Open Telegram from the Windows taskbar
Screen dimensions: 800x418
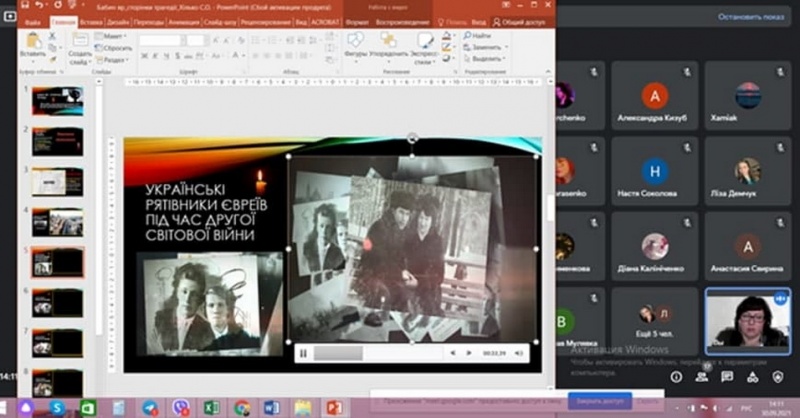coord(150,407)
